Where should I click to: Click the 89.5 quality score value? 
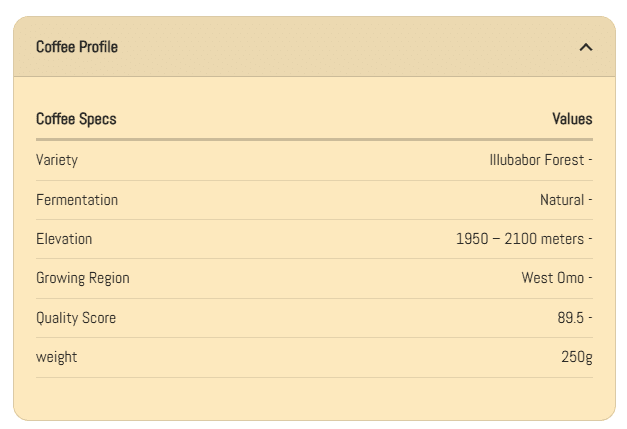click(574, 318)
